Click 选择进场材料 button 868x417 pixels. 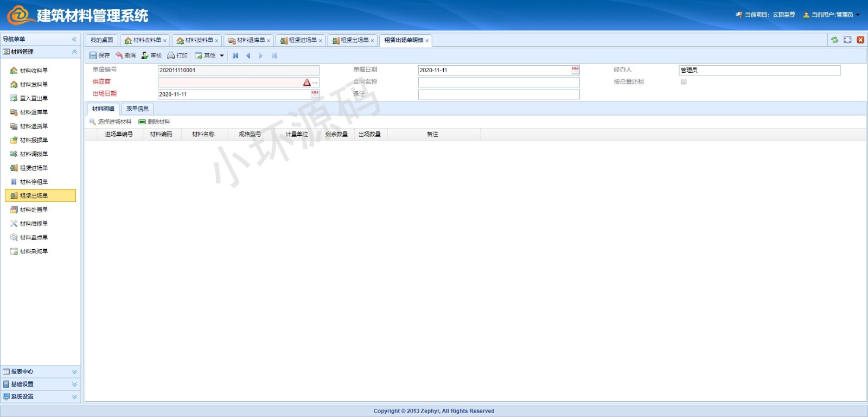(x=111, y=122)
